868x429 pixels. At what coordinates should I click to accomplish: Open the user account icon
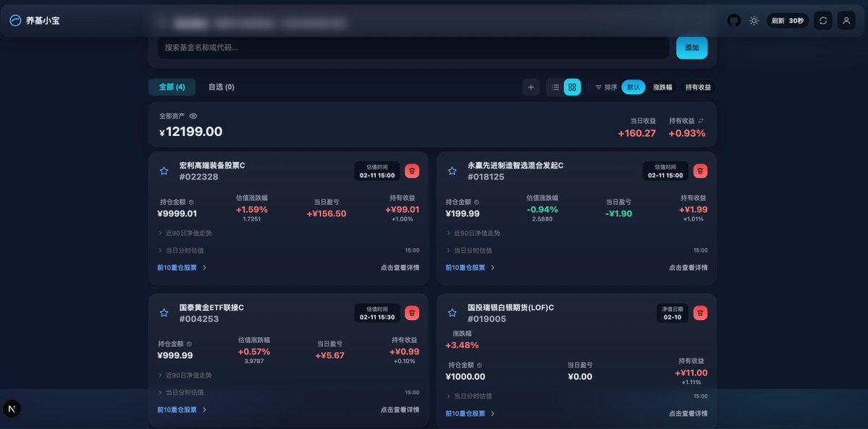(x=846, y=20)
